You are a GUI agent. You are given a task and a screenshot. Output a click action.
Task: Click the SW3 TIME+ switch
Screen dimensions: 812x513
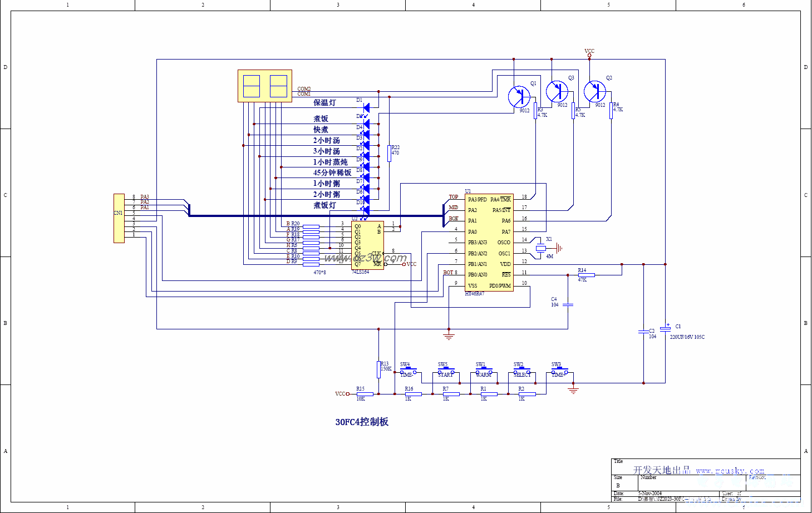[x=559, y=371]
